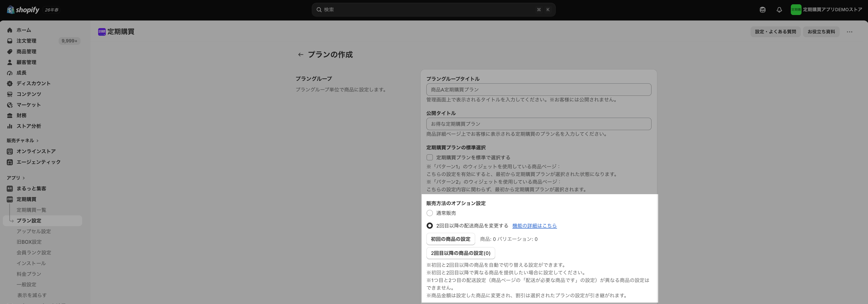Open the Sidekick assistant icon
The image size is (868, 304).
tap(762, 10)
